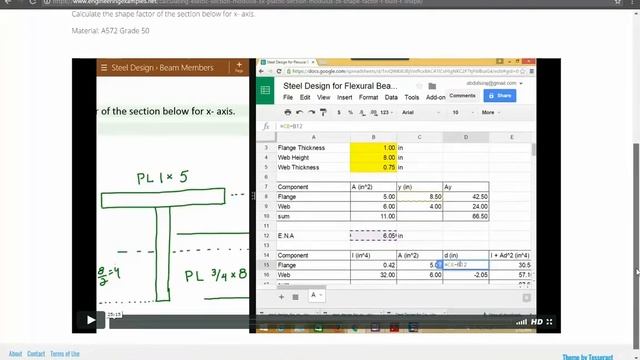Select the Web Thickness value 0.75
The width and height of the screenshot is (640, 360).
[x=373, y=167]
